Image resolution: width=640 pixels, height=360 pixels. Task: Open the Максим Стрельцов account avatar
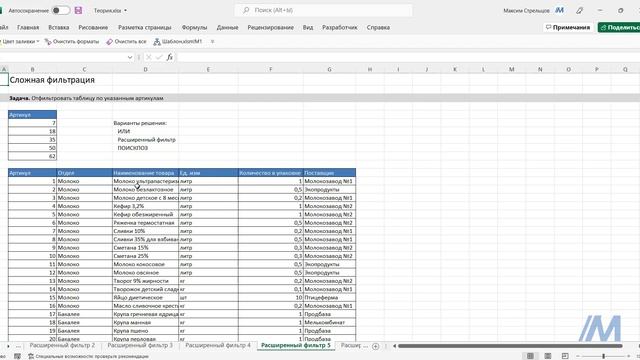[x=559, y=10]
